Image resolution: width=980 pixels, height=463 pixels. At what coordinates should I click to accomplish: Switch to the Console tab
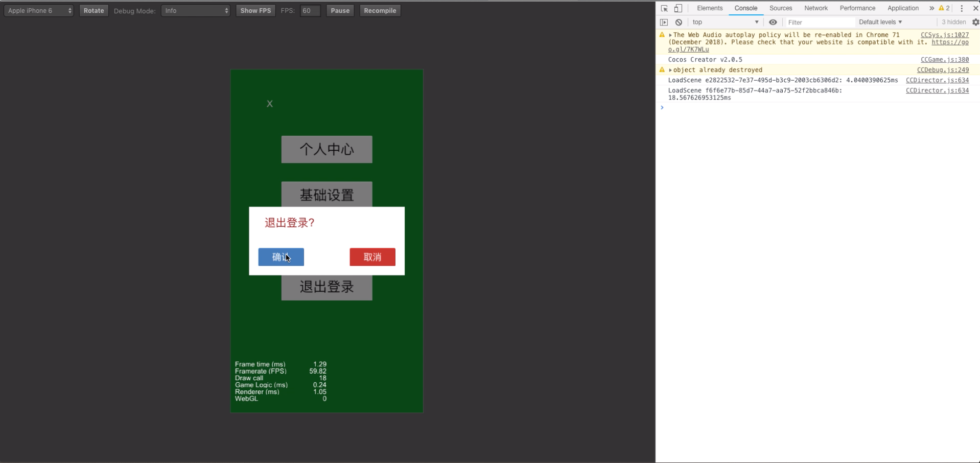[745, 8]
